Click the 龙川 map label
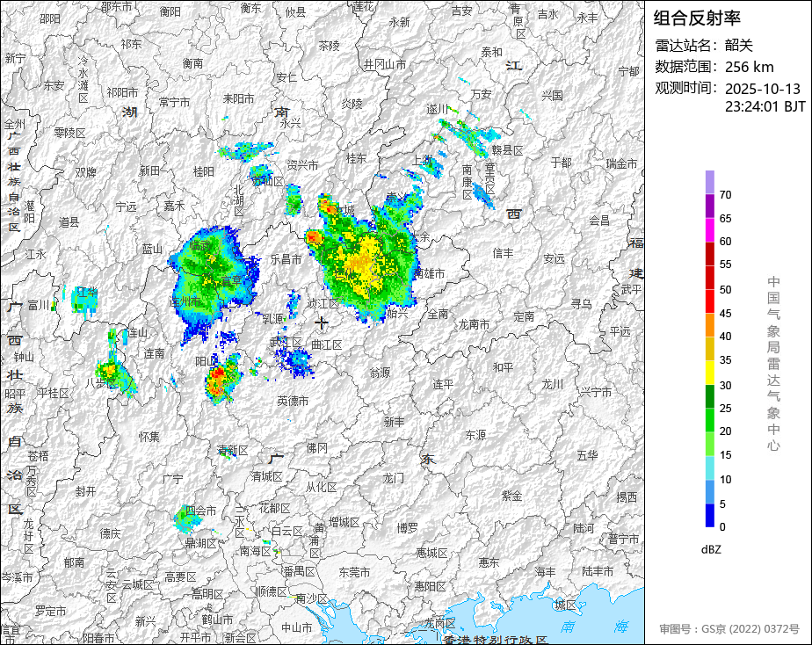Viewport: 812px width, 645px height. [x=552, y=385]
